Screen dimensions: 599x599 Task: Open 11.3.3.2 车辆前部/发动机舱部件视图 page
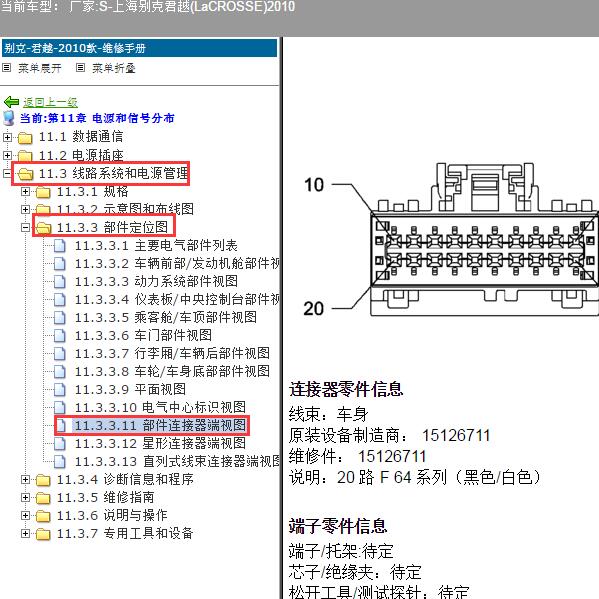(177, 264)
